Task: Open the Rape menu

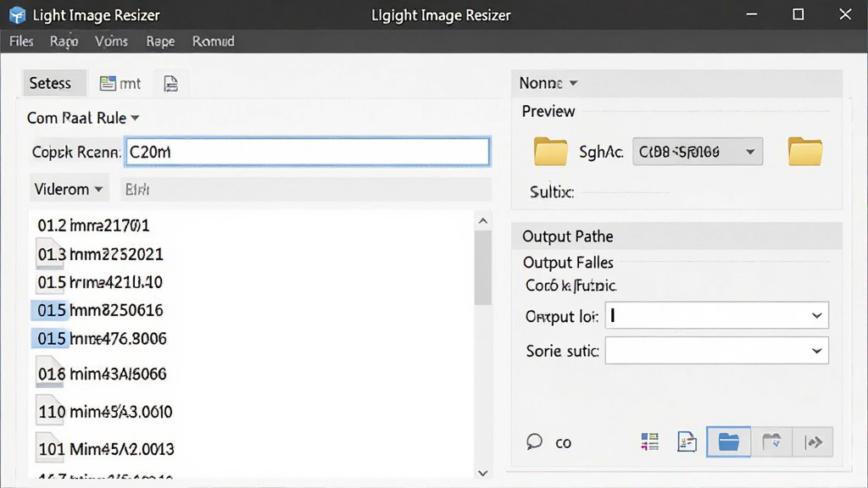Action: click(160, 42)
